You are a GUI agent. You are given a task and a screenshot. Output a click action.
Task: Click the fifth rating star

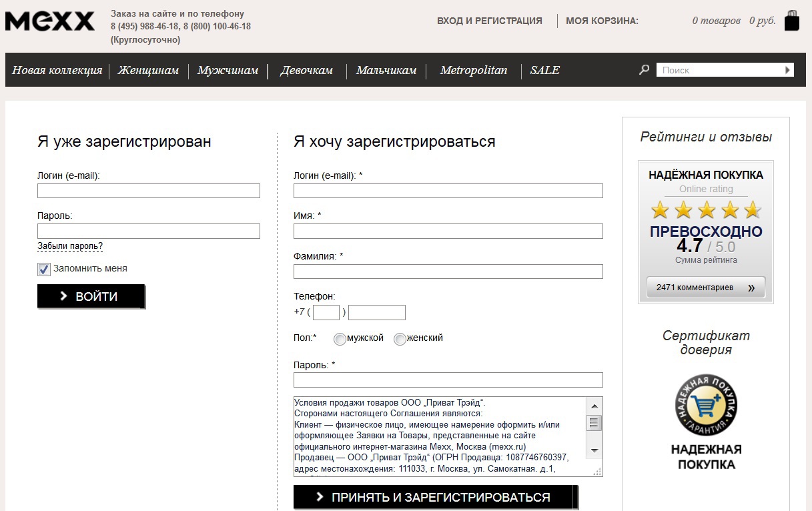coord(752,209)
